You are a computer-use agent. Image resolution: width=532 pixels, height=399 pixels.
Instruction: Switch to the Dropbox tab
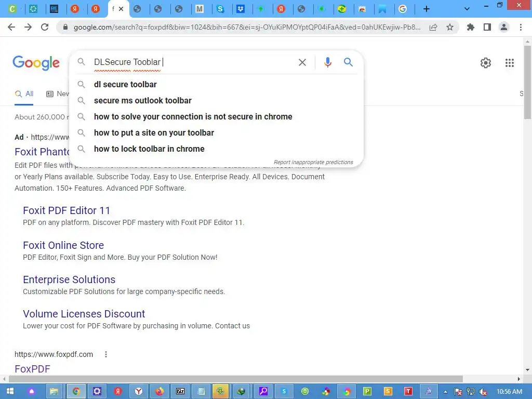point(241,9)
